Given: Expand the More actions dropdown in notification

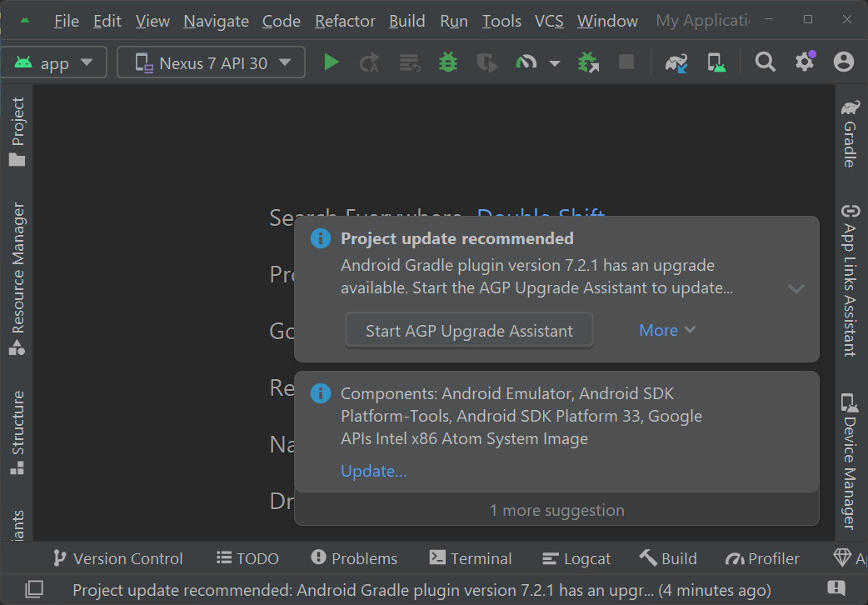Looking at the screenshot, I should coord(667,330).
